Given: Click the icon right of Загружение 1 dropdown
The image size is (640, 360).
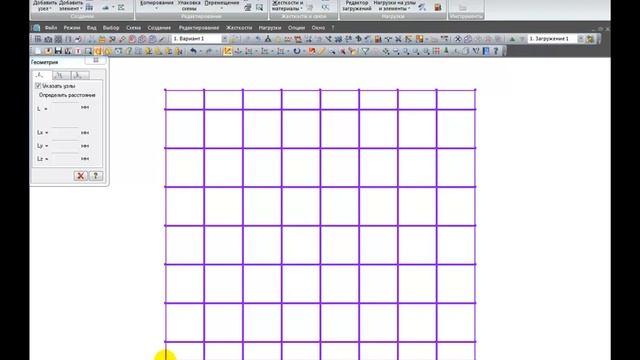Looking at the screenshot, I should coord(590,39).
